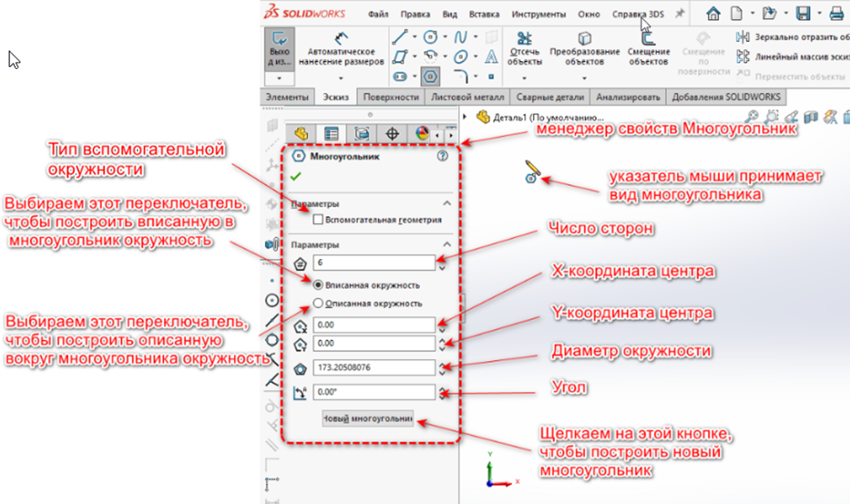
Task: Open the Circle tool dropdown arrow
Action: (445, 37)
